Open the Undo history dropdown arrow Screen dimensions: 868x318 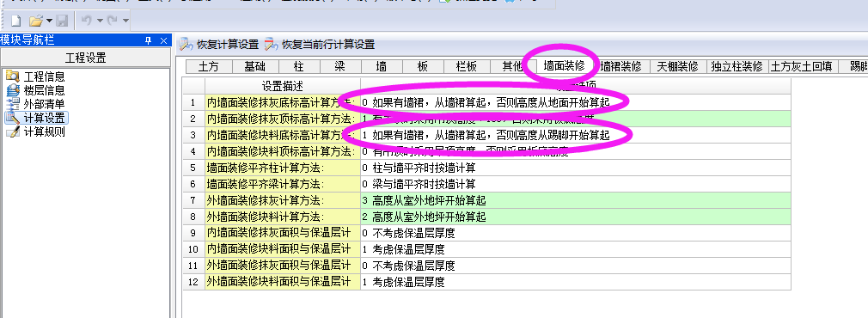(x=100, y=21)
